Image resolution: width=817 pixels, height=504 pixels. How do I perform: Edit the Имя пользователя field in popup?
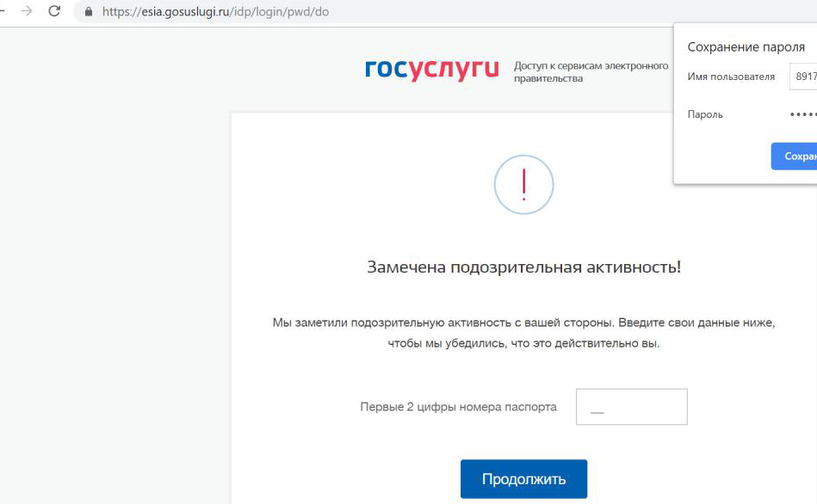803,77
